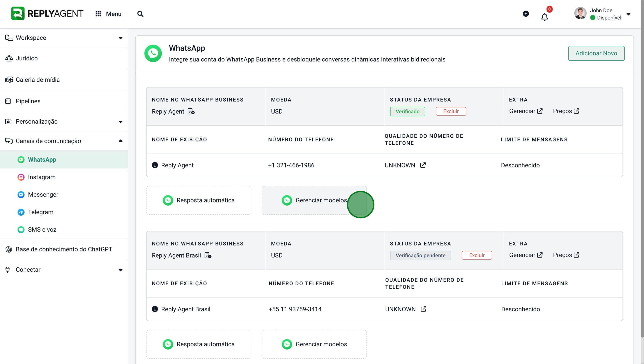Collapse Canais de comunicação arrow
The width and height of the screenshot is (644, 364).
tap(121, 141)
